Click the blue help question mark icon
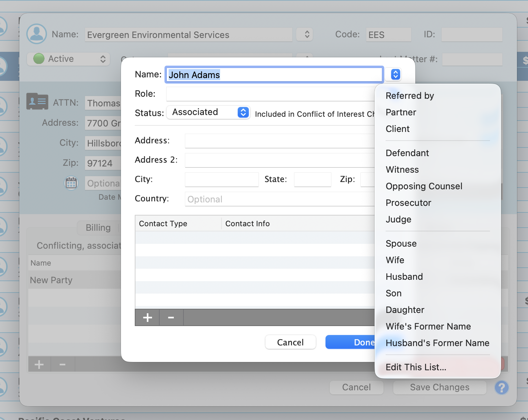The height and width of the screenshot is (420, 528). 502,388
